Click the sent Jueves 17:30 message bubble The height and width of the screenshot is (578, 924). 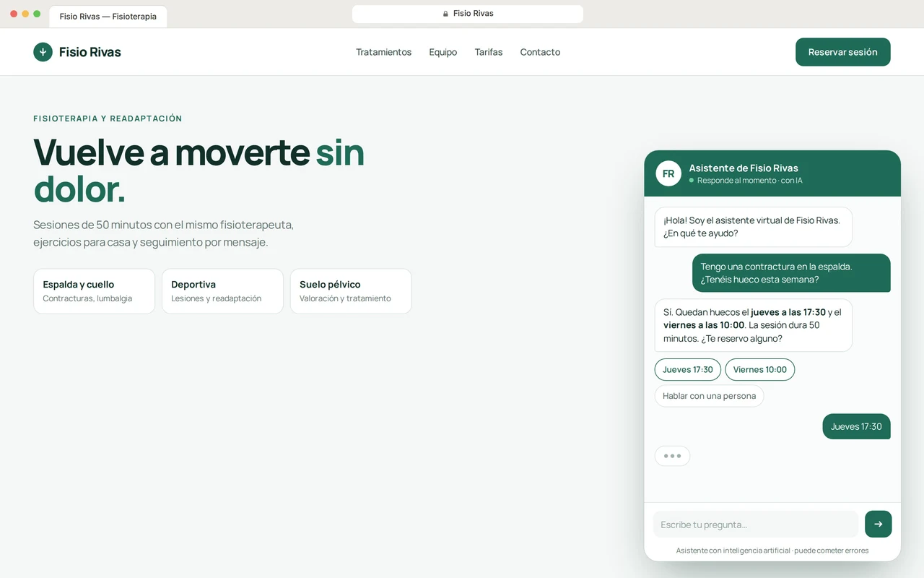click(856, 426)
